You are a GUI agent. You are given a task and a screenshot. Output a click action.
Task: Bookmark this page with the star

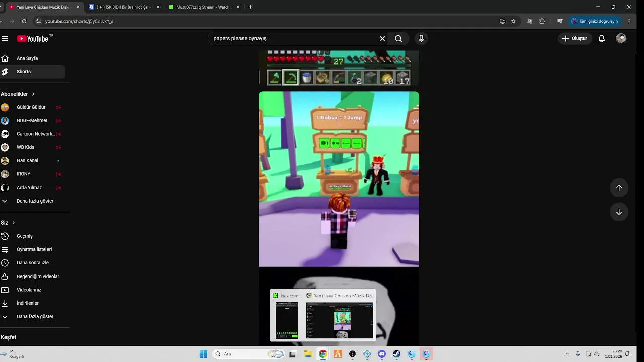coord(513,21)
